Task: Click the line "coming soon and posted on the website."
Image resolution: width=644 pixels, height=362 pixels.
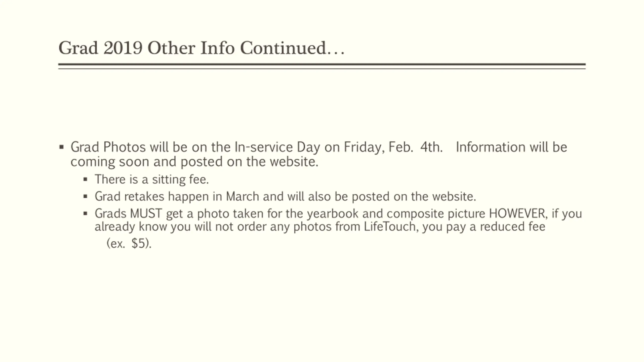Action: (194, 162)
